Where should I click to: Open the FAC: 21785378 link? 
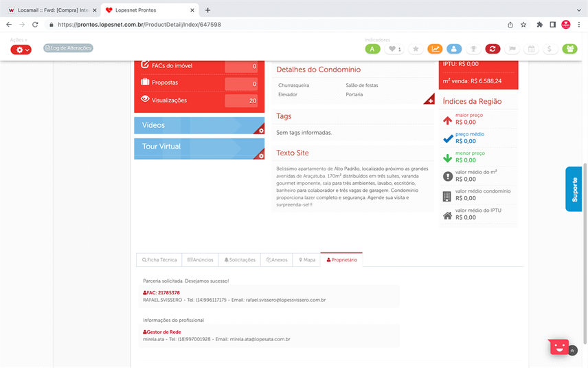pos(161,292)
